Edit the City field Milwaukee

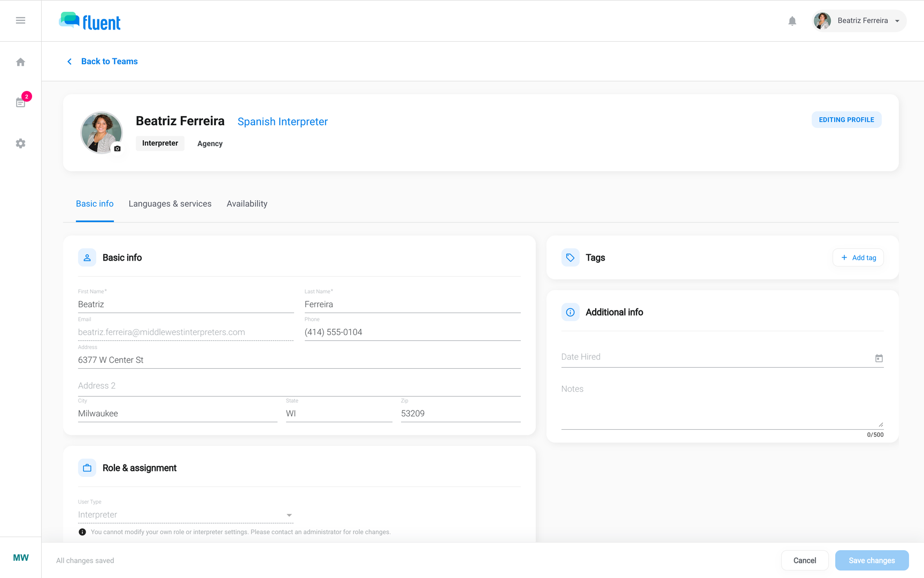(x=178, y=413)
